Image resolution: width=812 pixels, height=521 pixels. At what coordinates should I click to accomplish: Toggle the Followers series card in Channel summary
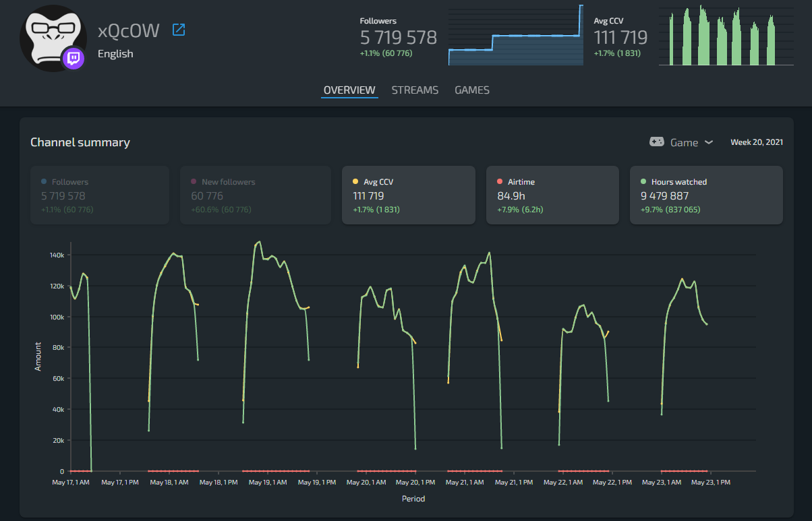pyautogui.click(x=100, y=195)
